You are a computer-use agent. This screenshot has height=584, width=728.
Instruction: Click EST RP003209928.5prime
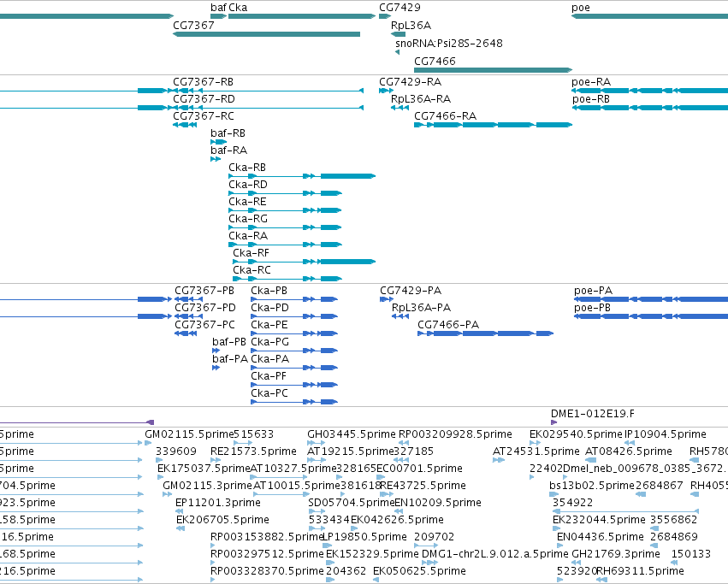pyautogui.click(x=455, y=434)
